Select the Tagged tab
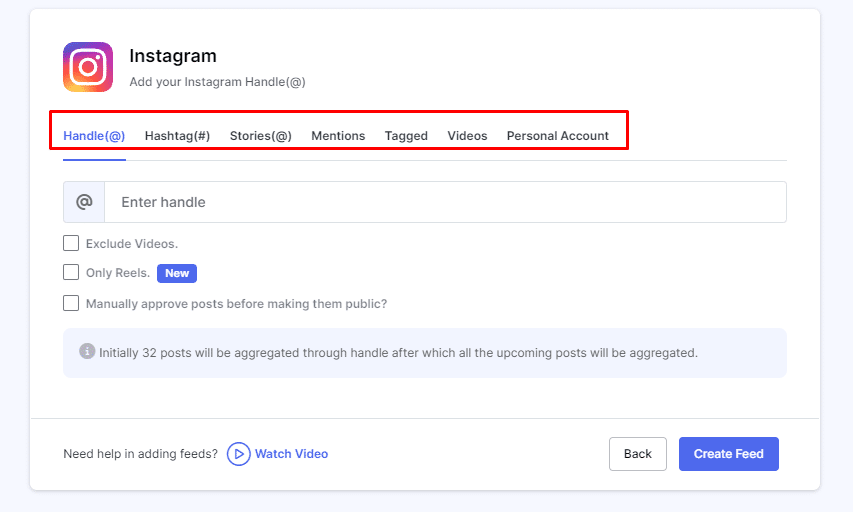This screenshot has width=853, height=512. (x=406, y=136)
